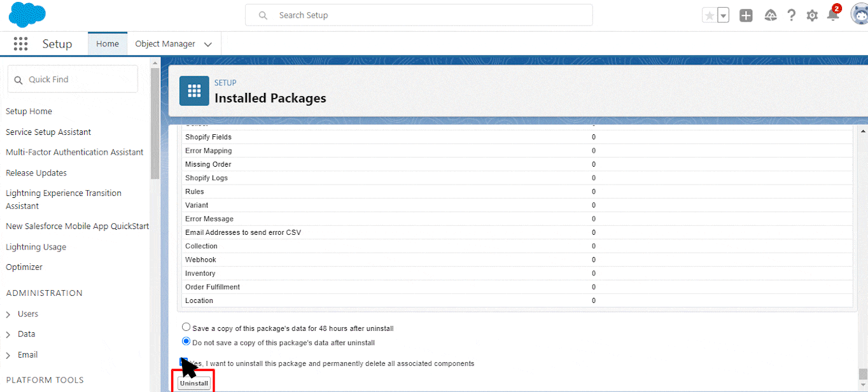
Task: Open the favorites list dropdown arrow
Action: click(723, 16)
